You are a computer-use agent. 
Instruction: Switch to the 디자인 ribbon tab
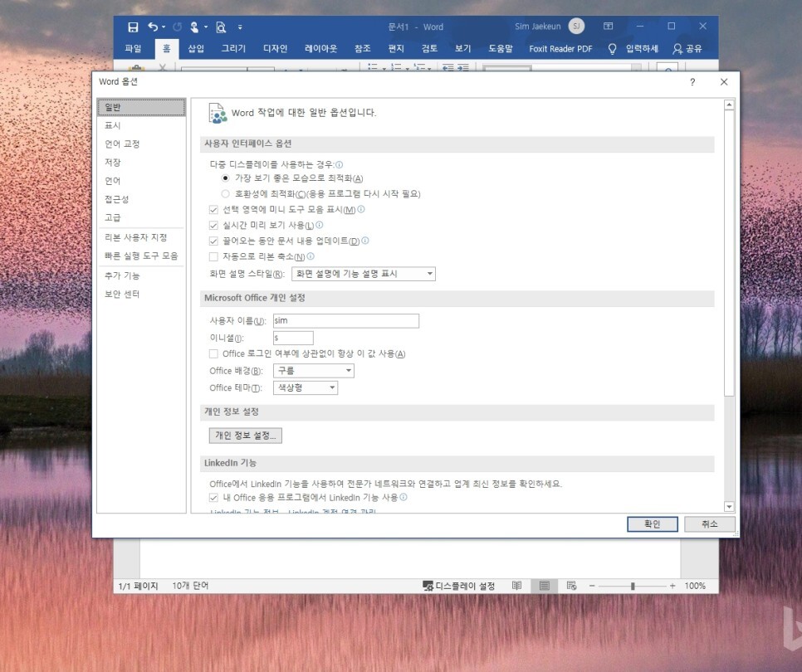click(275, 49)
